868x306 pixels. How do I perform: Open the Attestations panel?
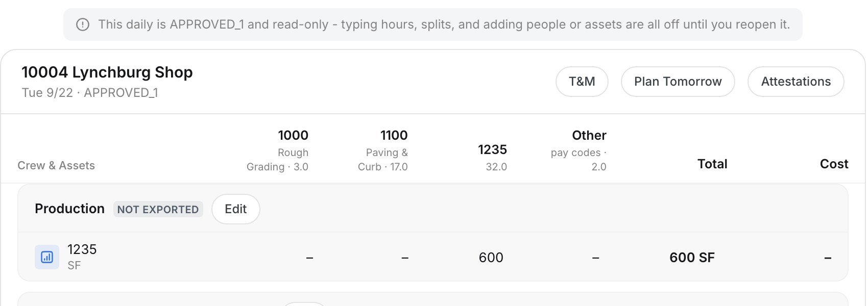[x=796, y=82]
